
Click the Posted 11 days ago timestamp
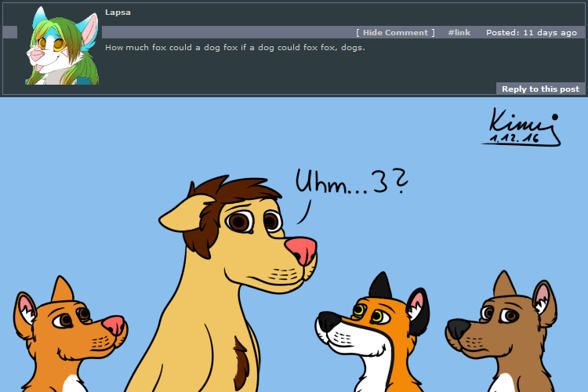531,33
